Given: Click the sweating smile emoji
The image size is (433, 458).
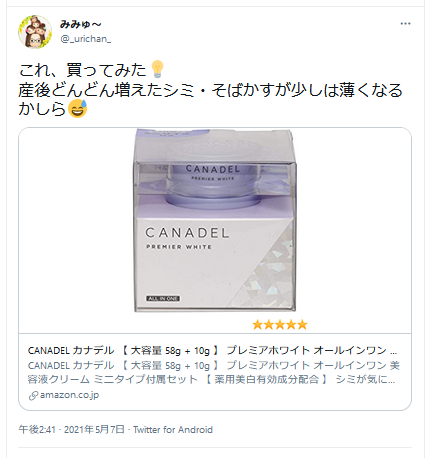Looking at the screenshot, I should point(77,109).
